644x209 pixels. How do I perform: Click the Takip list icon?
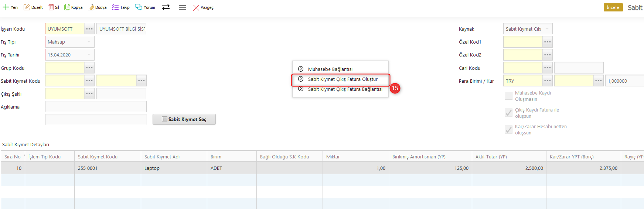115,7
